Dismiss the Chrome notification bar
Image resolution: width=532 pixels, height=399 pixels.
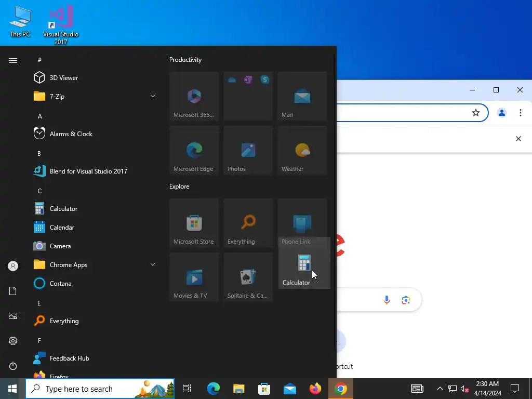[518, 139]
